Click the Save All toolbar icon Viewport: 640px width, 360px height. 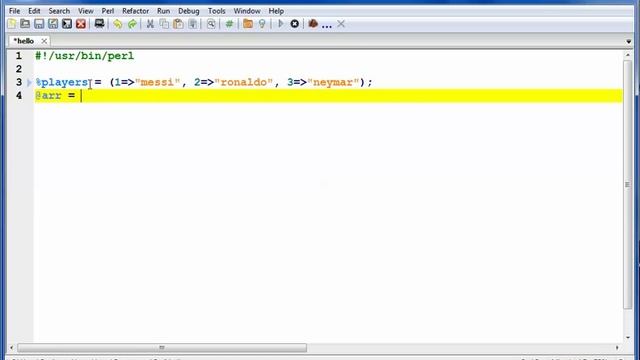point(67,24)
